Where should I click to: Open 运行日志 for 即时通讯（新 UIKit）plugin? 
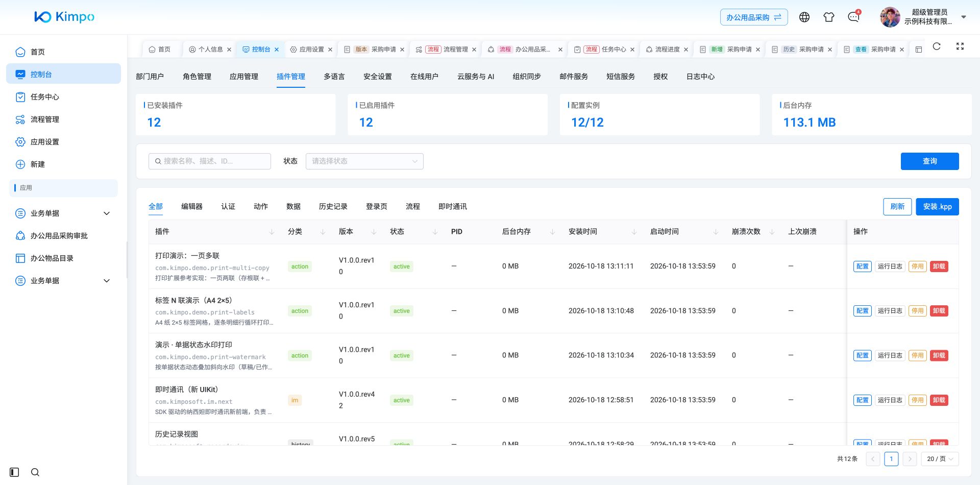pos(890,400)
